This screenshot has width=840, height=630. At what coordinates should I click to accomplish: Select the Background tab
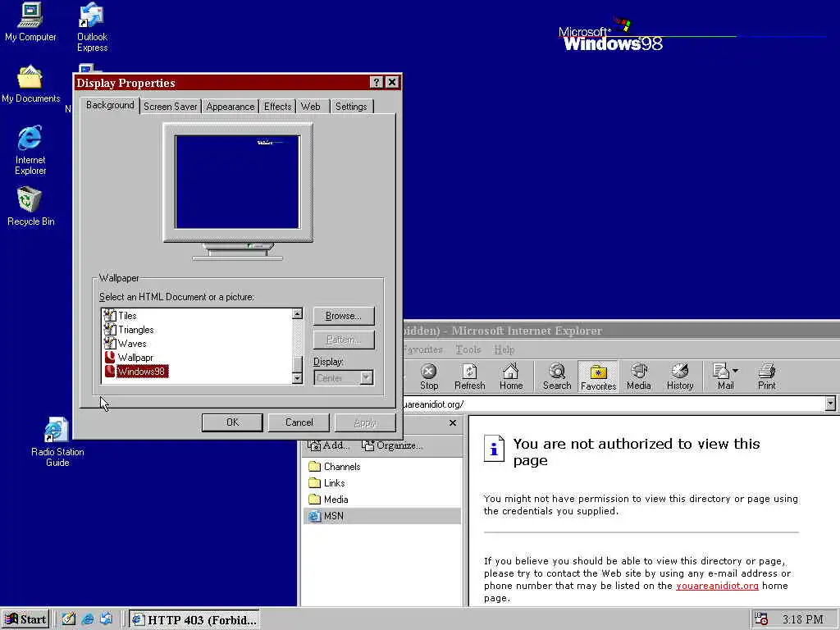pyautogui.click(x=111, y=105)
